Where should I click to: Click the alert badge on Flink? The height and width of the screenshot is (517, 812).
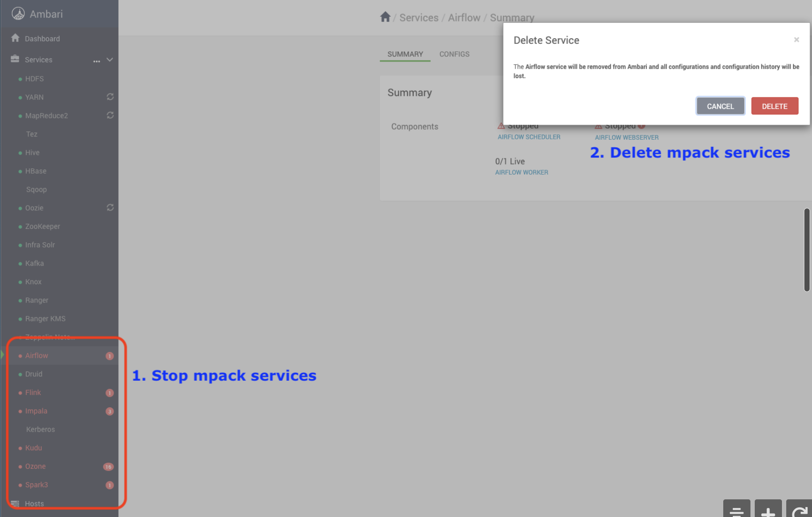[x=110, y=393]
